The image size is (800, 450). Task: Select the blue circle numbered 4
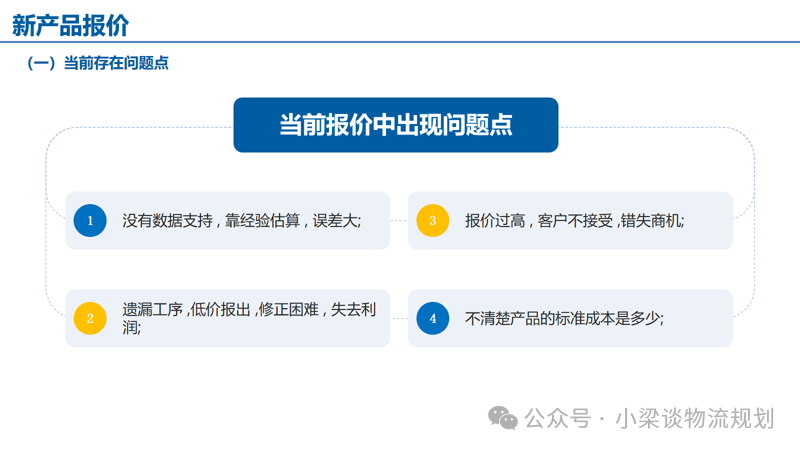point(433,318)
